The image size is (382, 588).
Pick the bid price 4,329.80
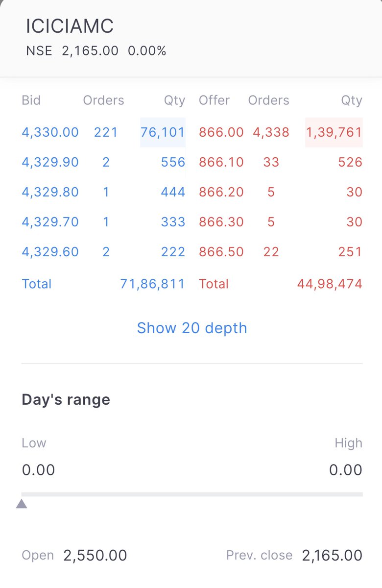50,192
